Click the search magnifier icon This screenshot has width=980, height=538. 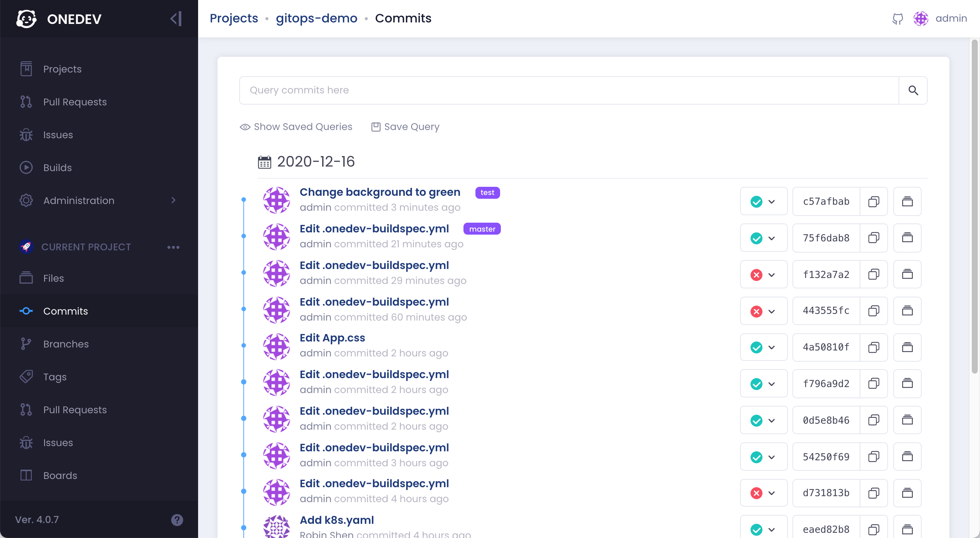[913, 90]
